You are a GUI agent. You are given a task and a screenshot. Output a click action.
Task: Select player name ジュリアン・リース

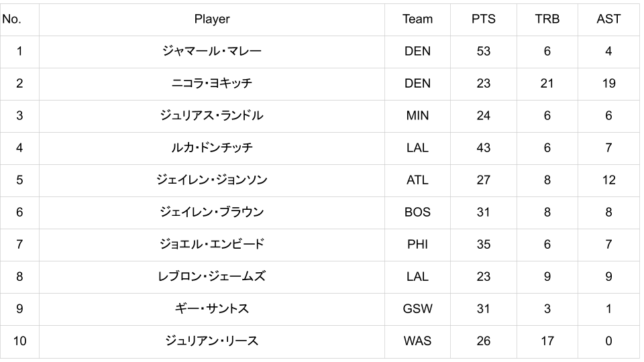pyautogui.click(x=211, y=341)
